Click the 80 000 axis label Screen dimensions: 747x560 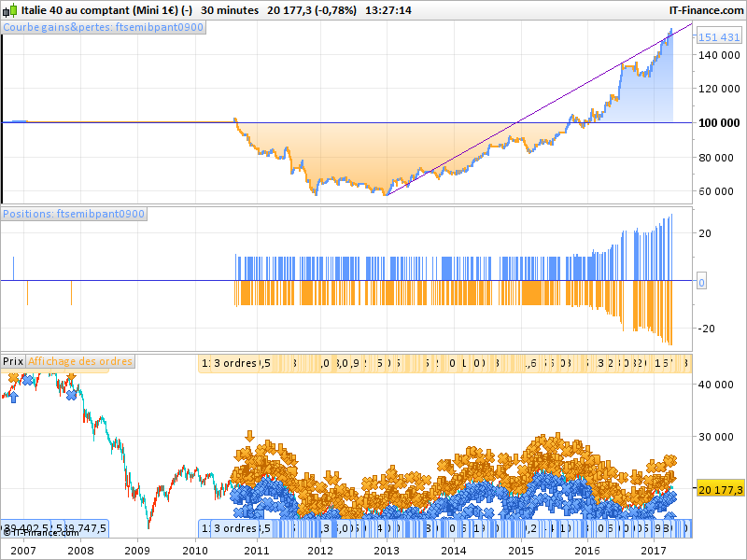[x=715, y=158]
